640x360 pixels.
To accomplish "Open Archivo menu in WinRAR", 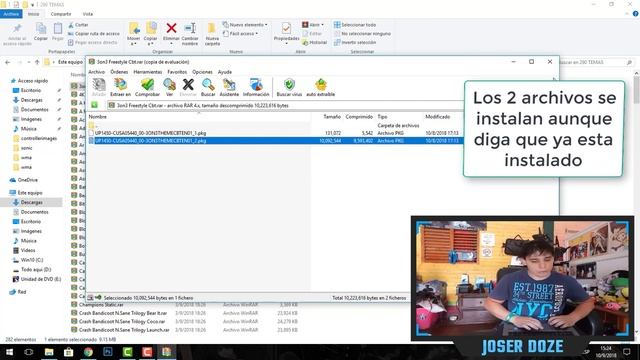I will 97,72.
